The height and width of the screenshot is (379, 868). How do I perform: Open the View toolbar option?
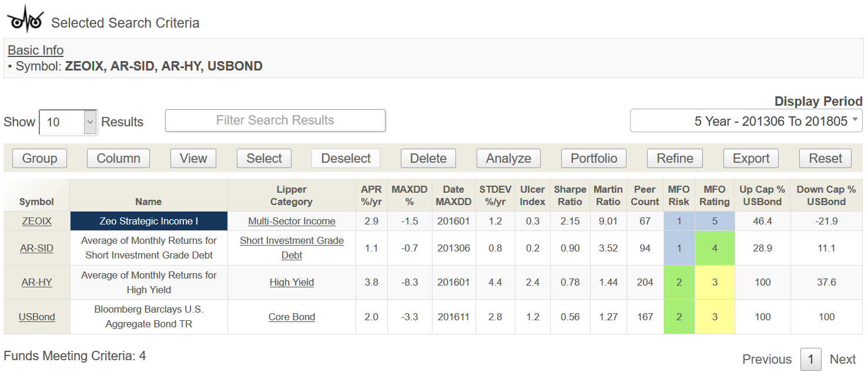193,158
